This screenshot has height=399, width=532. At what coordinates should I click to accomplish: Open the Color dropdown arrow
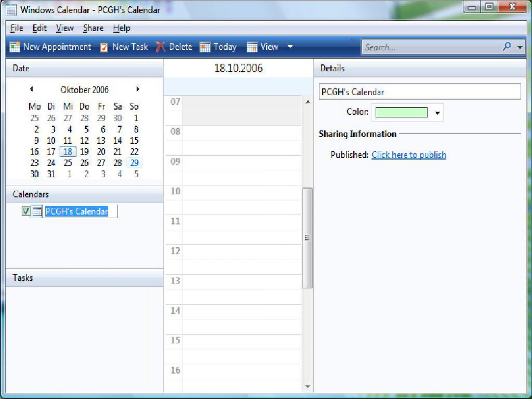437,113
